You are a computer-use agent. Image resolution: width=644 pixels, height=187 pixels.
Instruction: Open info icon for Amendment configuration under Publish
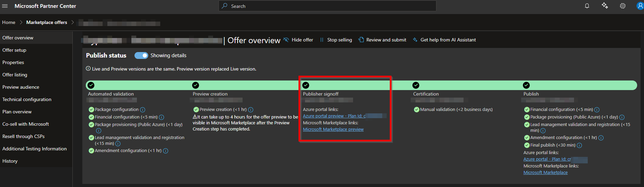point(601,138)
